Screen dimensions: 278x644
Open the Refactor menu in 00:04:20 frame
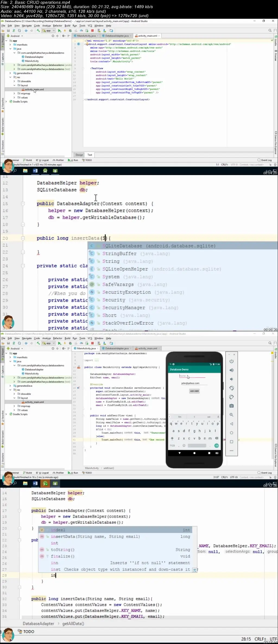(x=58, y=26)
